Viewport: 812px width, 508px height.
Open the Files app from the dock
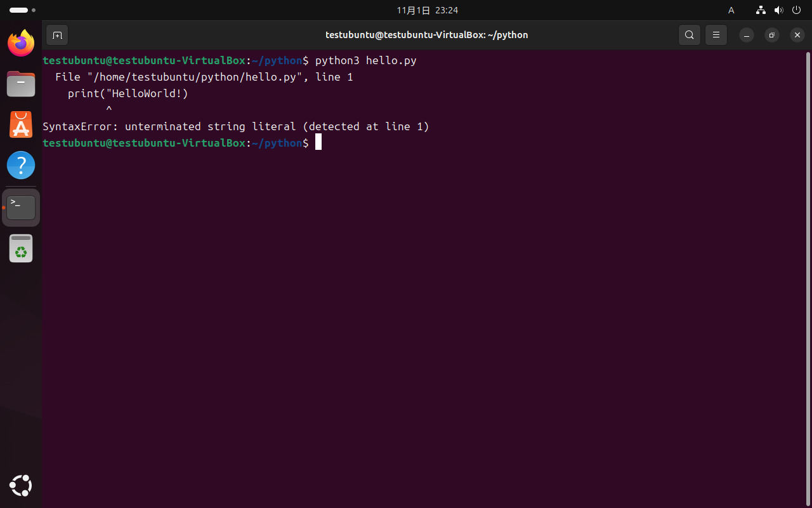(21, 84)
